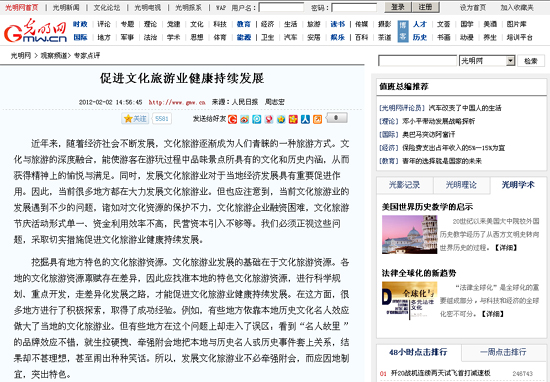Image resolution: width=550 pixels, height=382 pixels.
Task: Click the Gmw.cn 光明网 logo
Action: tap(35, 31)
